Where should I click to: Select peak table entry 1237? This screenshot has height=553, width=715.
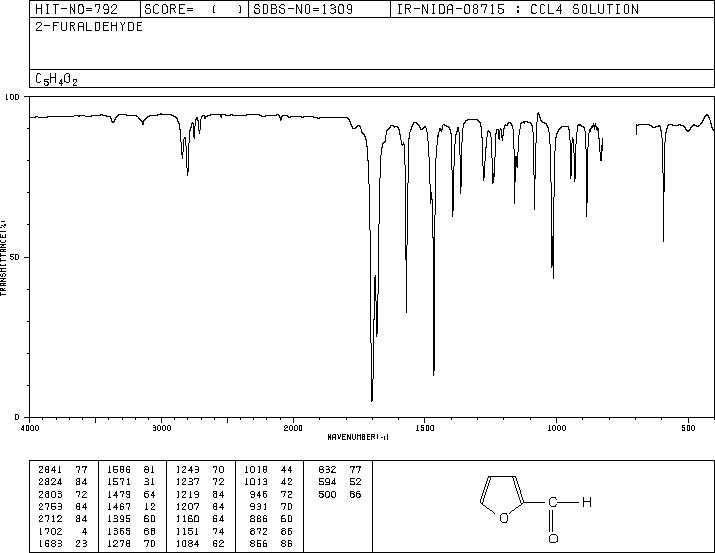(x=188, y=482)
